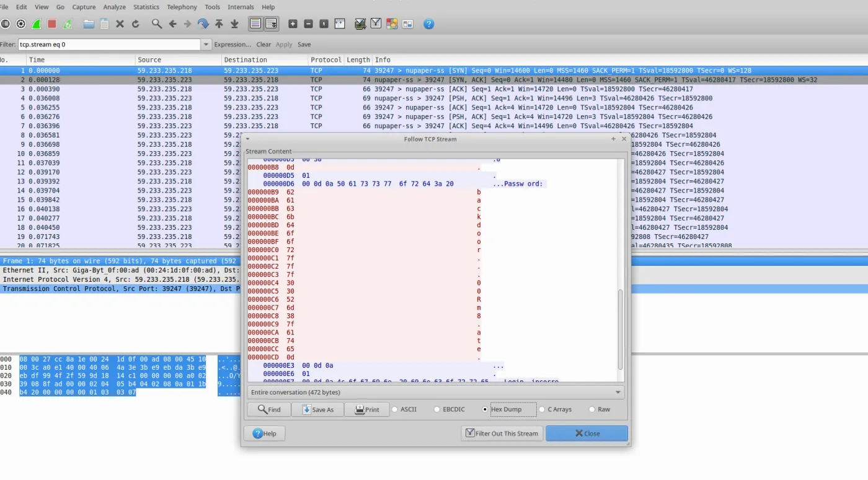Click Print button in stream dialog
Screen dimensions: 868x480
[366, 409]
